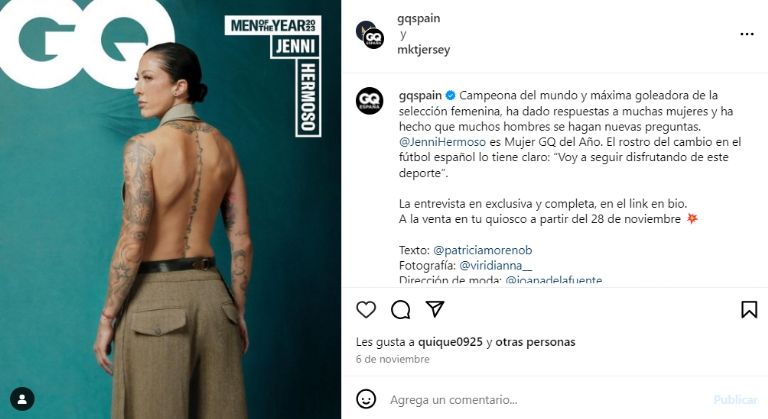Screen dimensions: 768x419
Task: Click the blue verified badge next to gqspain
Action: click(x=451, y=95)
